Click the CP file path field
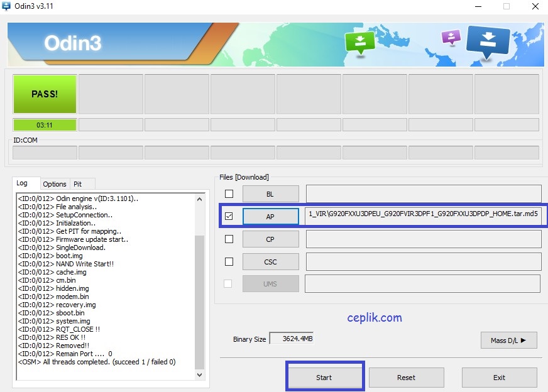This screenshot has height=392, width=548. [x=424, y=239]
